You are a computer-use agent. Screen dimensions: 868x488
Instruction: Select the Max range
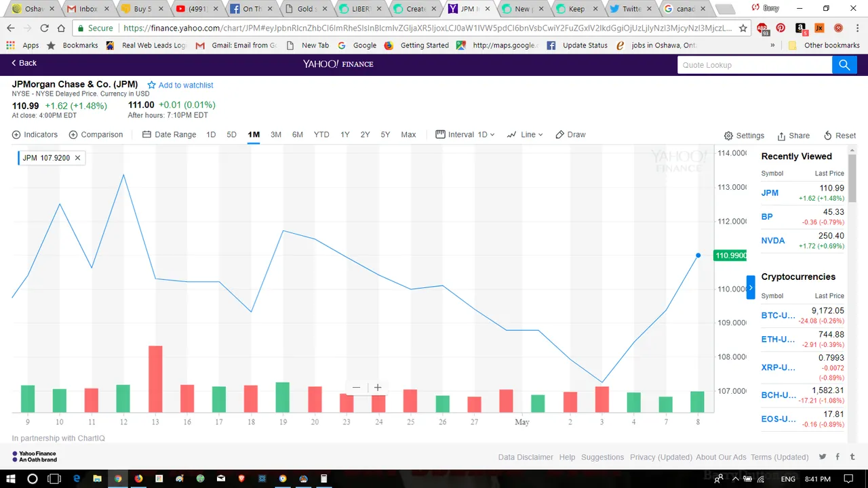point(408,134)
